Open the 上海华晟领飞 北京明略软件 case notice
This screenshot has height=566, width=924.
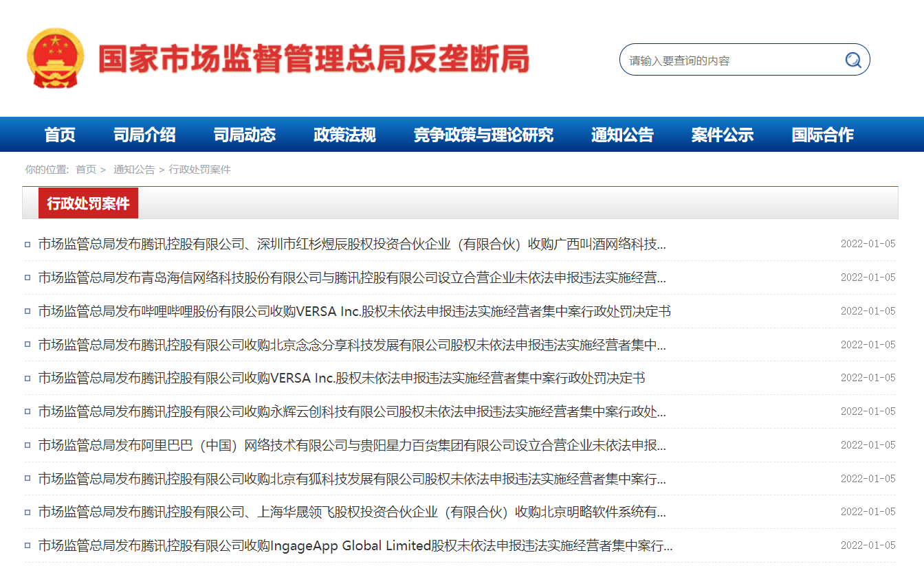352,512
